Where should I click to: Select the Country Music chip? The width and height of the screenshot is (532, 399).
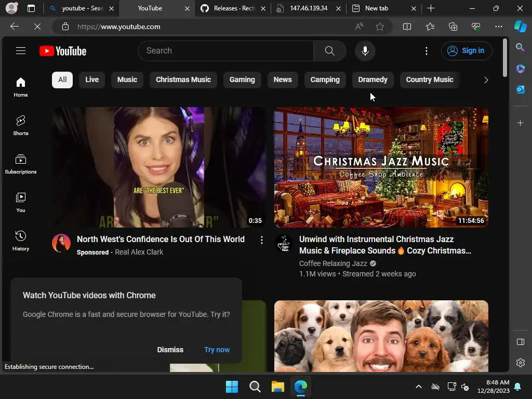pyautogui.click(x=430, y=79)
